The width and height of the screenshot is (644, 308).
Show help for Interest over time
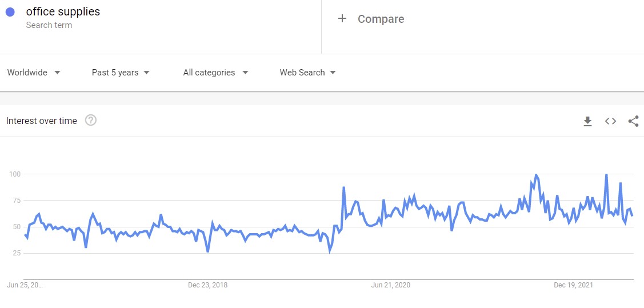[x=90, y=121]
